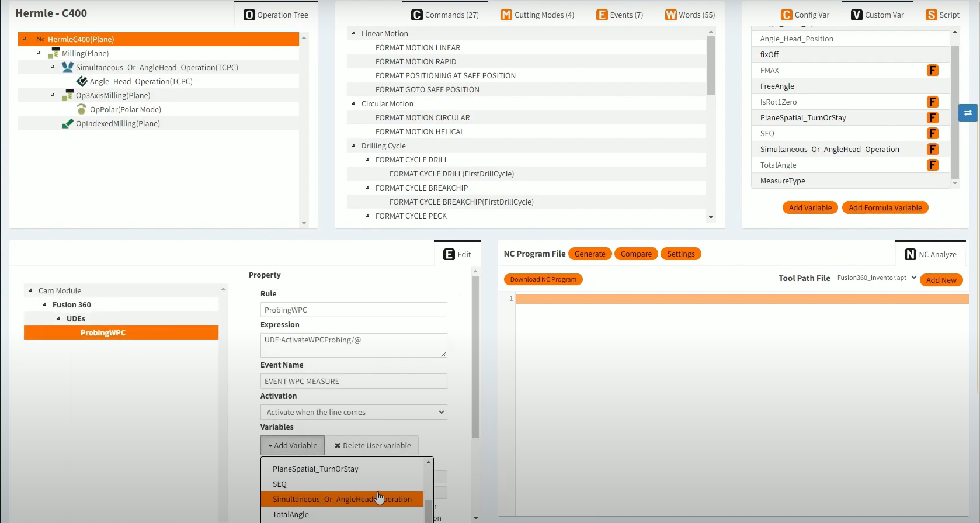Collapse the Fusion 360 tree node

(45, 304)
